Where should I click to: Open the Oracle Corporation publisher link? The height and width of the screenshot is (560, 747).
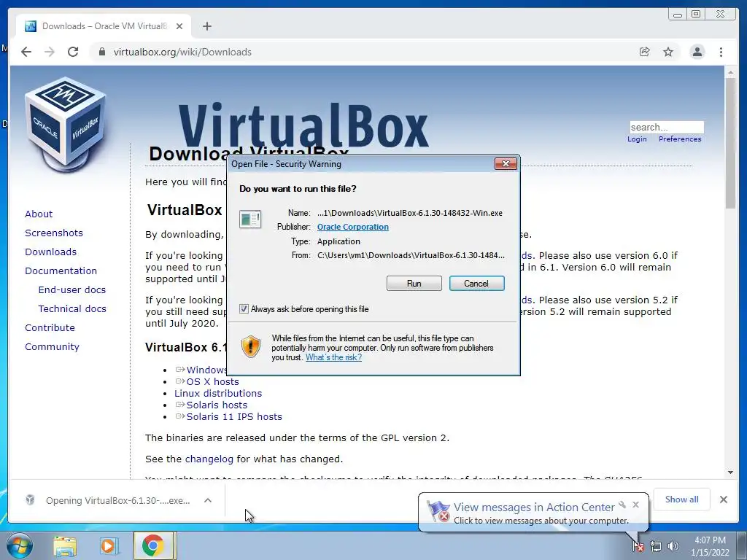click(352, 227)
